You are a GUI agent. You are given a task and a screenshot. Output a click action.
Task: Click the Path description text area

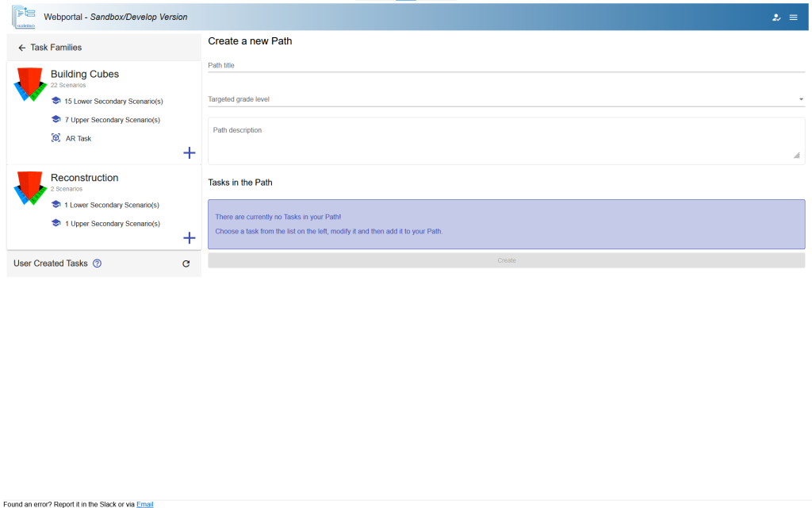506,140
